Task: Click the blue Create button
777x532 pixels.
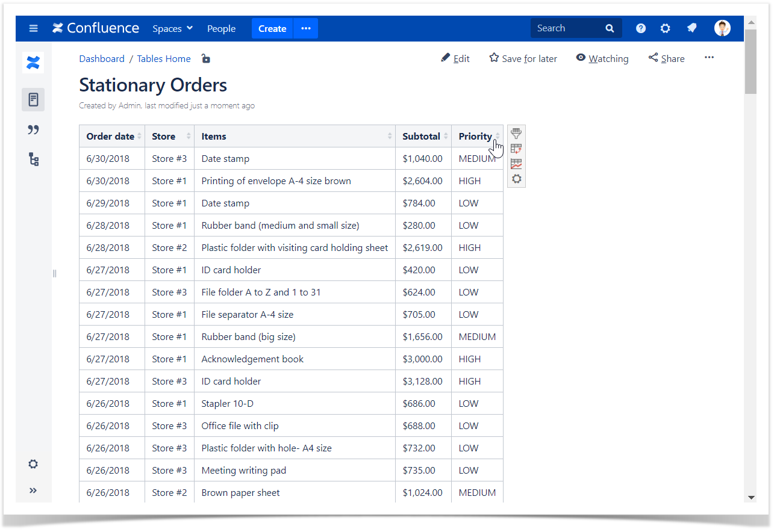Action: [x=272, y=28]
